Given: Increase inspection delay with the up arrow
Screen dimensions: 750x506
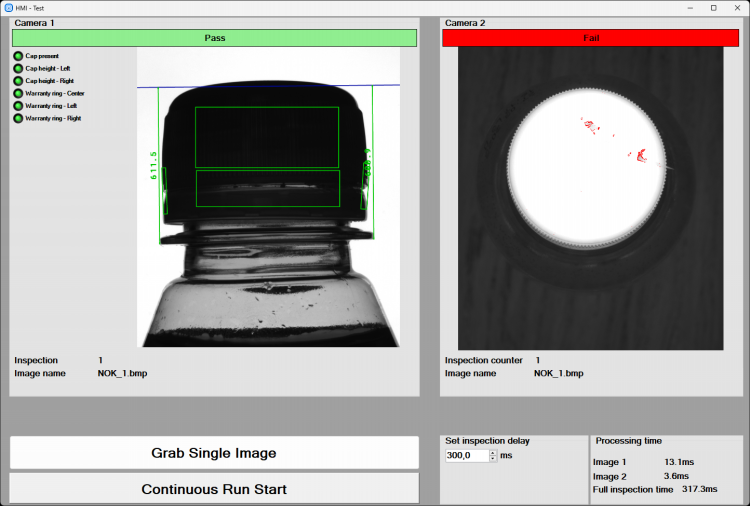Looking at the screenshot, I should (x=493, y=452).
